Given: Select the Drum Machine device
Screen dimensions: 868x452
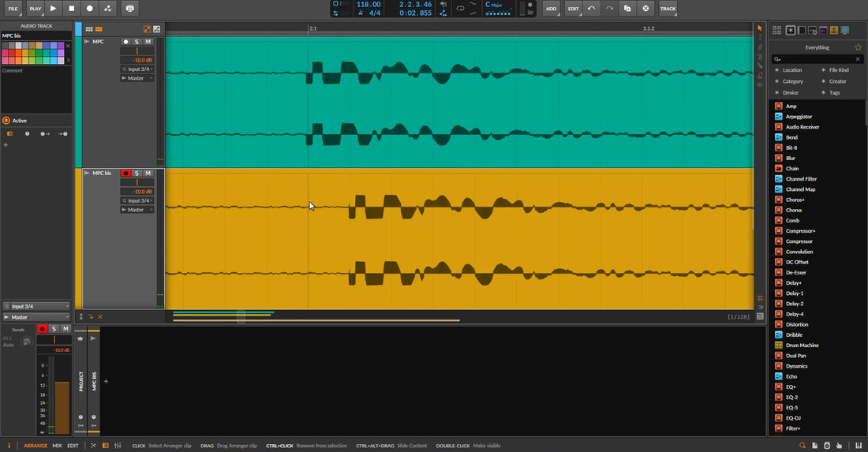Looking at the screenshot, I should 803,346.
